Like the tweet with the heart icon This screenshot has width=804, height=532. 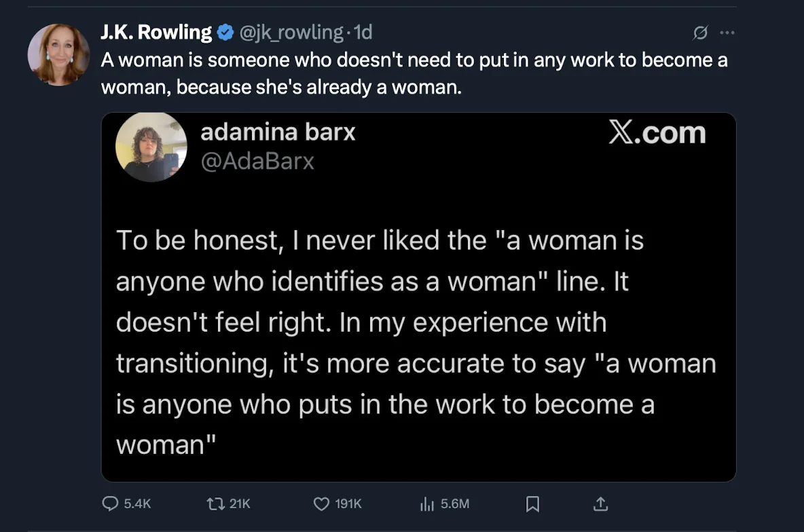(x=321, y=503)
